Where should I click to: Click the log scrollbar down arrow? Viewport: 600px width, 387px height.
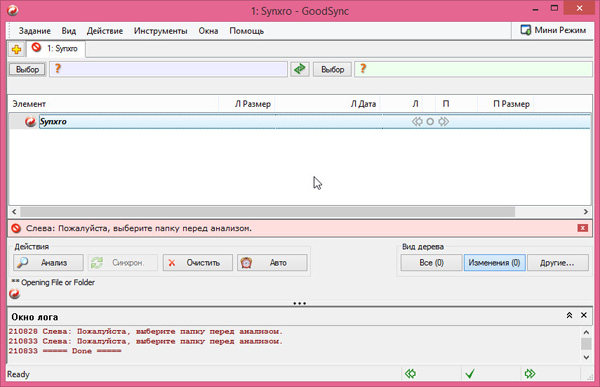[x=586, y=358]
